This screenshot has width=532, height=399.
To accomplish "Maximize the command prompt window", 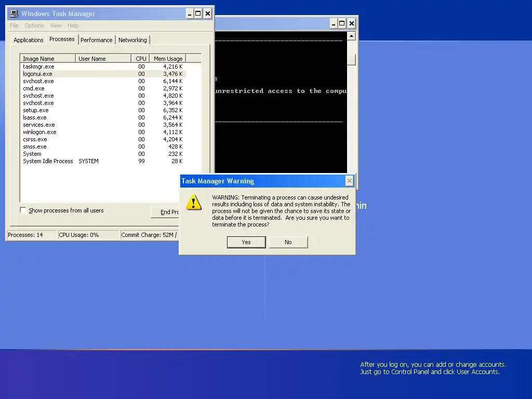I will (x=342, y=23).
